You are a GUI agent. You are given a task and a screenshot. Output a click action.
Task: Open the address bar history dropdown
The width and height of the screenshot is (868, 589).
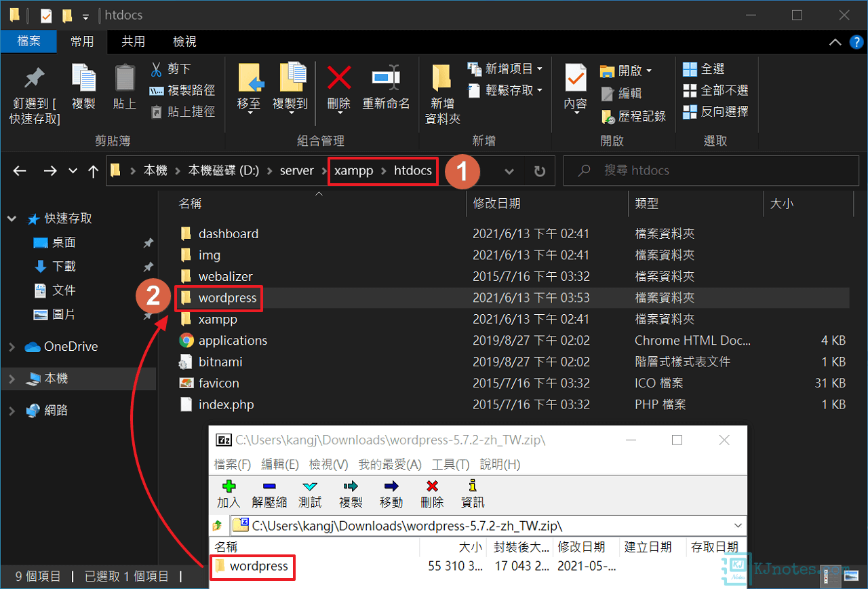click(x=509, y=171)
